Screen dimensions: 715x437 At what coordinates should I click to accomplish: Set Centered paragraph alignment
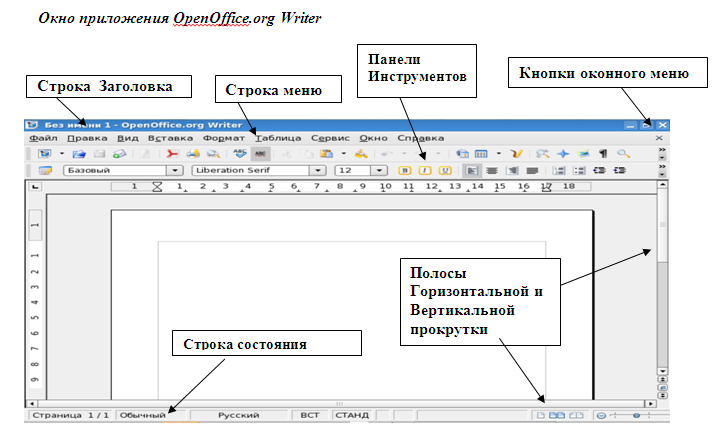[x=492, y=171]
